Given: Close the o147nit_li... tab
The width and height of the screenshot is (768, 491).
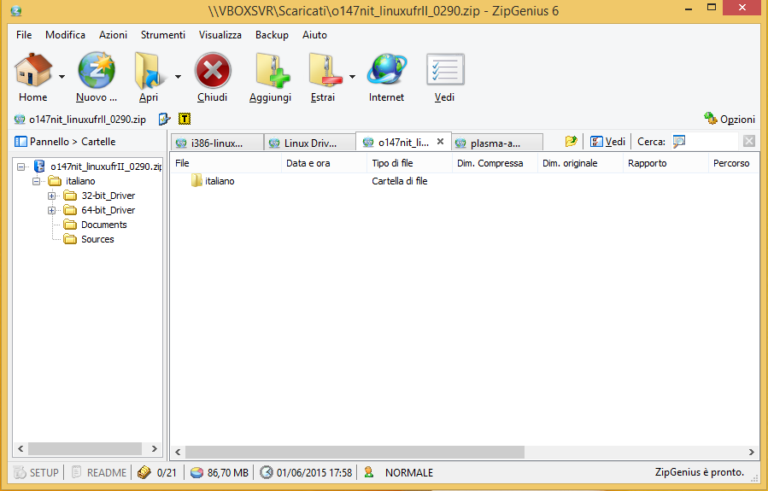Looking at the screenshot, I should click(440, 142).
